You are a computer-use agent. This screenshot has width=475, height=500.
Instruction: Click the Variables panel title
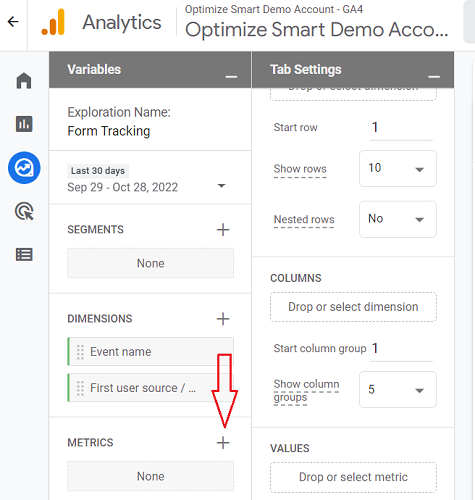[94, 70]
